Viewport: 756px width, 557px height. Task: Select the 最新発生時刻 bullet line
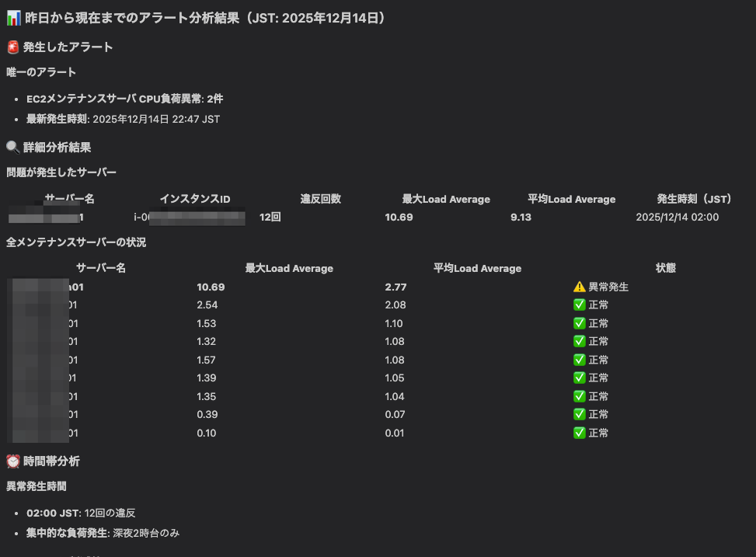coord(123,119)
